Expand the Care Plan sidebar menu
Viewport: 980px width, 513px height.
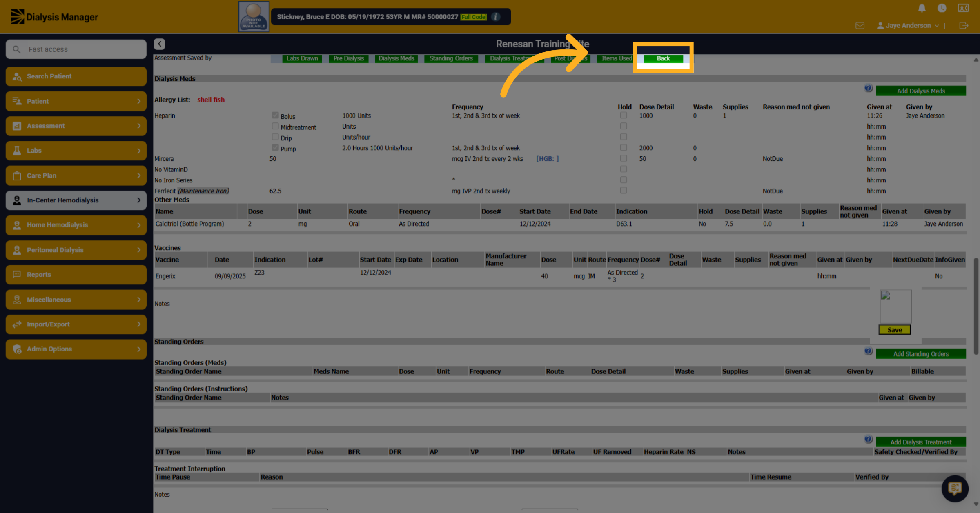coord(76,175)
